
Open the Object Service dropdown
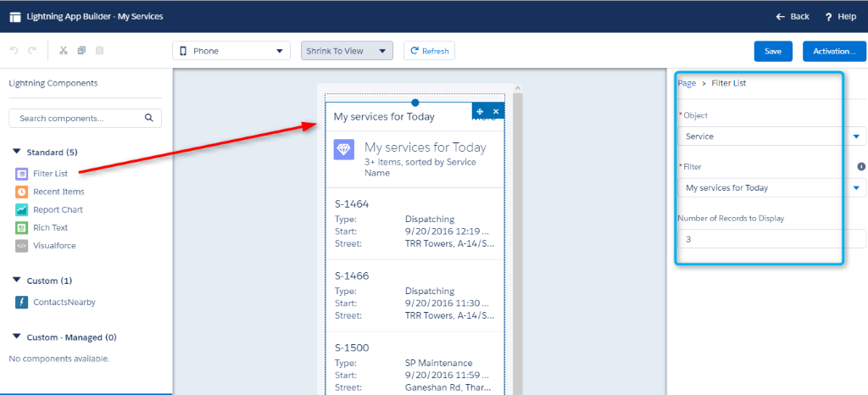coord(772,136)
